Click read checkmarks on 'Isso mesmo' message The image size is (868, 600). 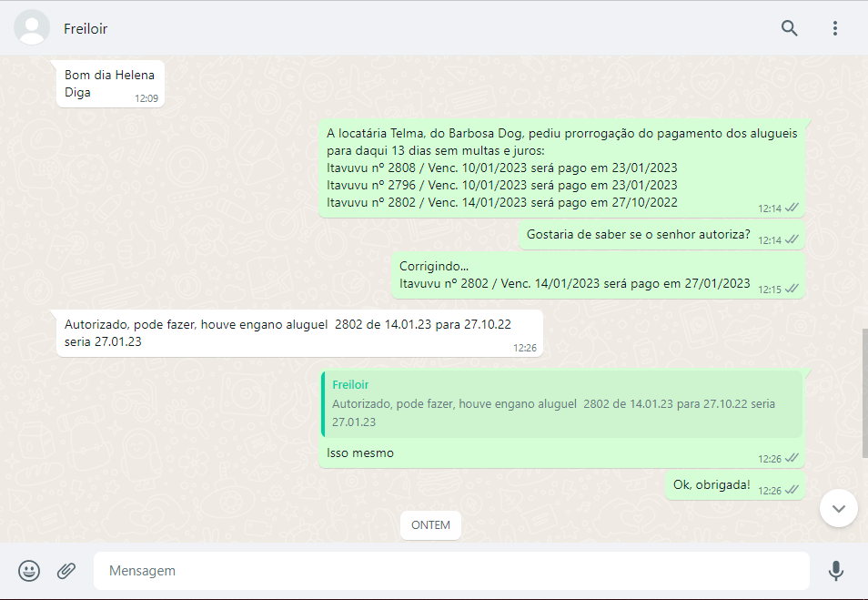pyautogui.click(x=792, y=458)
